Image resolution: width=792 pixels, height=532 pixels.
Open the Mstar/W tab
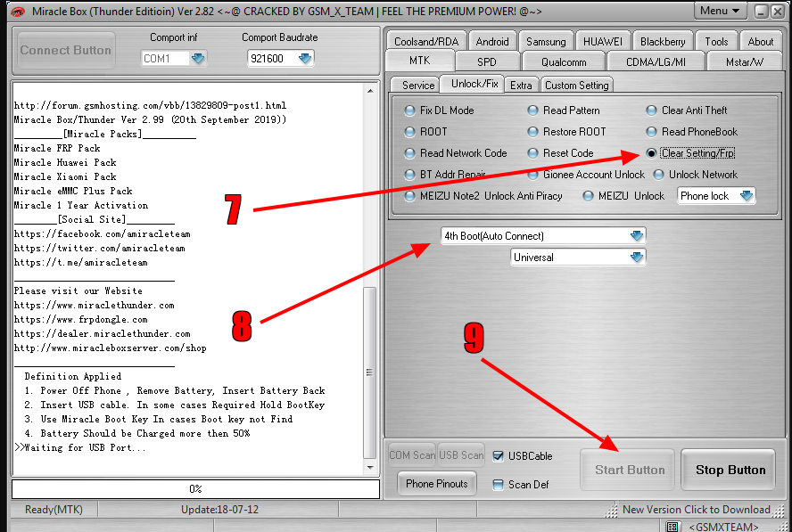[x=745, y=62]
